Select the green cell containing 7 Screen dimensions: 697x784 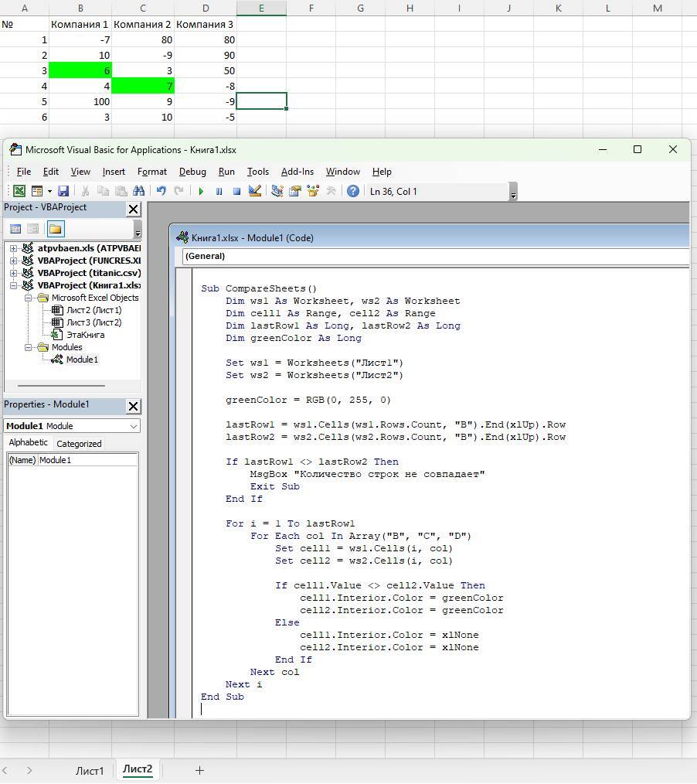point(143,86)
